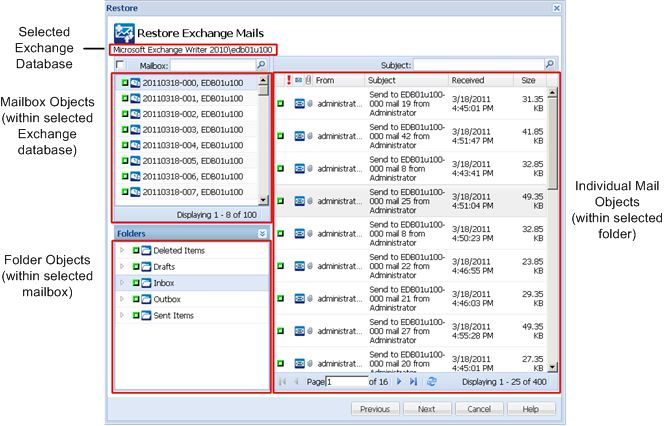Jump to last page of mail list
Viewport: 668px width, 426px height.
414,381
